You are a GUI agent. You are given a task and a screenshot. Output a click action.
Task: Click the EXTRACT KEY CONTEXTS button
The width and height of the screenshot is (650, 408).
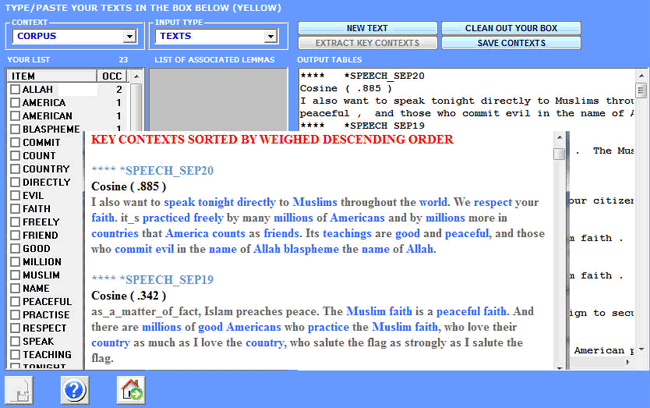coord(367,43)
